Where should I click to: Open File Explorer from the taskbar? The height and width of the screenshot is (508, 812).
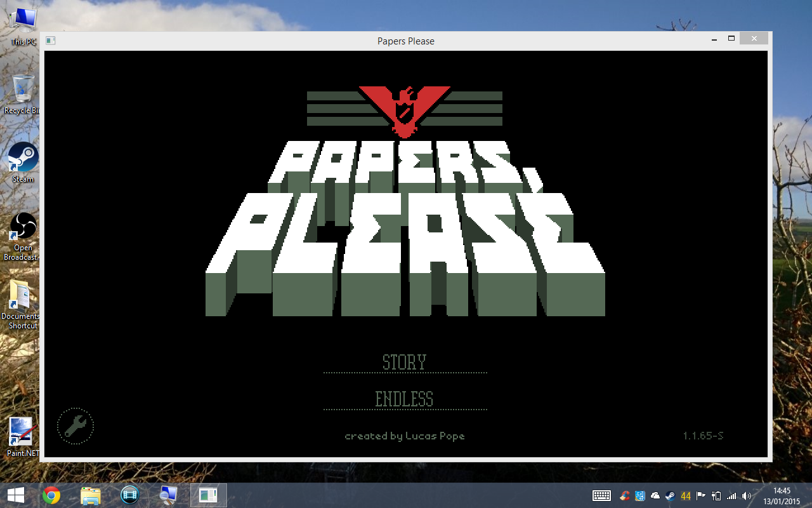[x=91, y=495]
